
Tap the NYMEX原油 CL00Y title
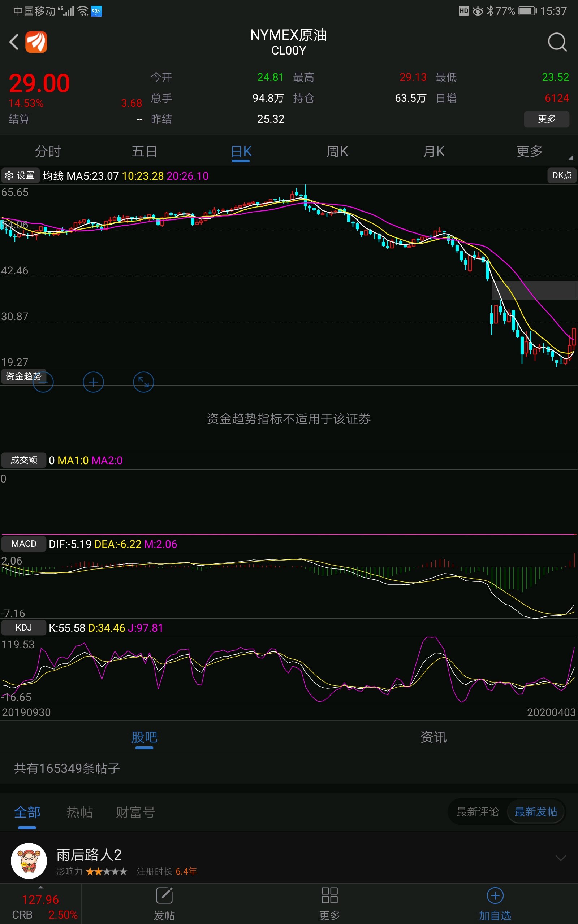pos(289,42)
